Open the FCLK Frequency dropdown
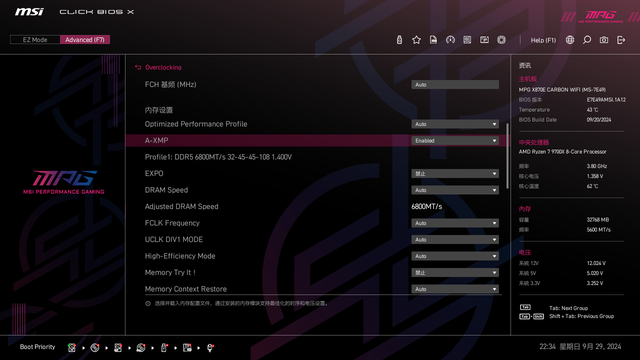 coord(455,223)
